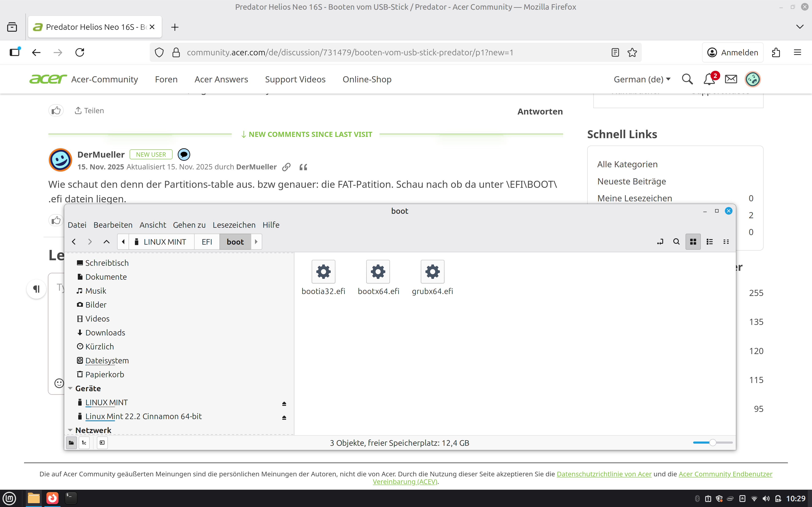The width and height of the screenshot is (812, 507).
Task: Activate icon grid view toggle
Action: pos(693,242)
